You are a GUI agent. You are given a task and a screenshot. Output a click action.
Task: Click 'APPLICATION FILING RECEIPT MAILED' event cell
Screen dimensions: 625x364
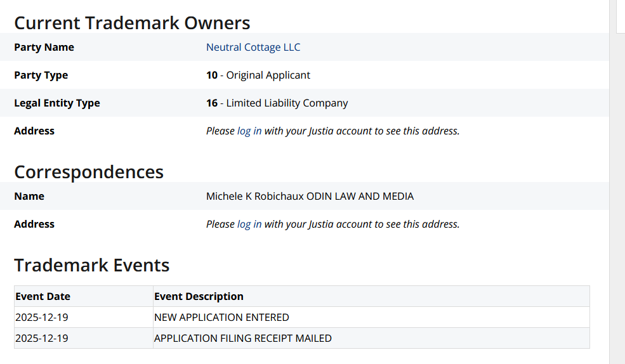coord(371,338)
